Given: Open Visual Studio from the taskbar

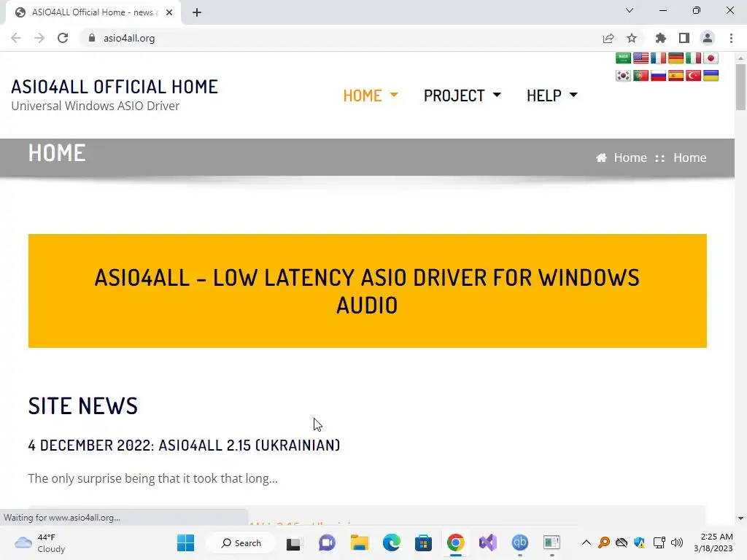Looking at the screenshot, I should [x=488, y=542].
